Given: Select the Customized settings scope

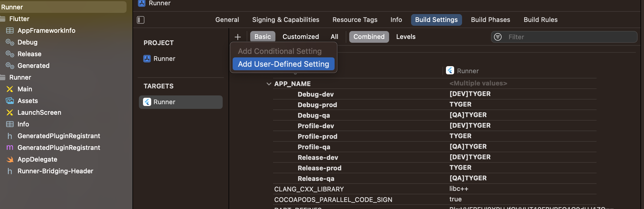Looking at the screenshot, I should coord(301,37).
